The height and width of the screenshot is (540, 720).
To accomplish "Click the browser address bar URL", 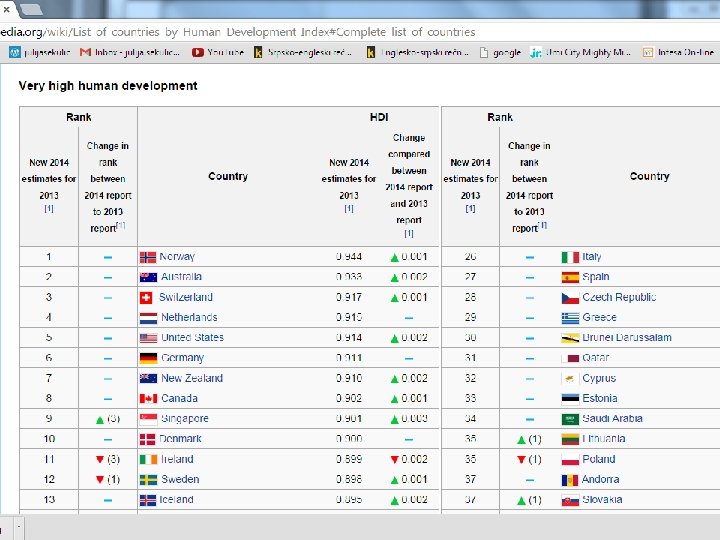I will [x=238, y=32].
